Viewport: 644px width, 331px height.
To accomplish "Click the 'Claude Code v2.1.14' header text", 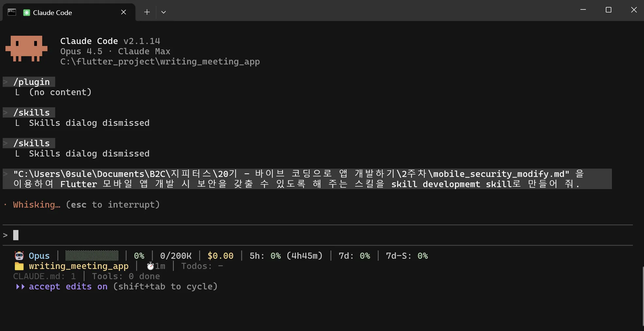I will tap(110, 41).
